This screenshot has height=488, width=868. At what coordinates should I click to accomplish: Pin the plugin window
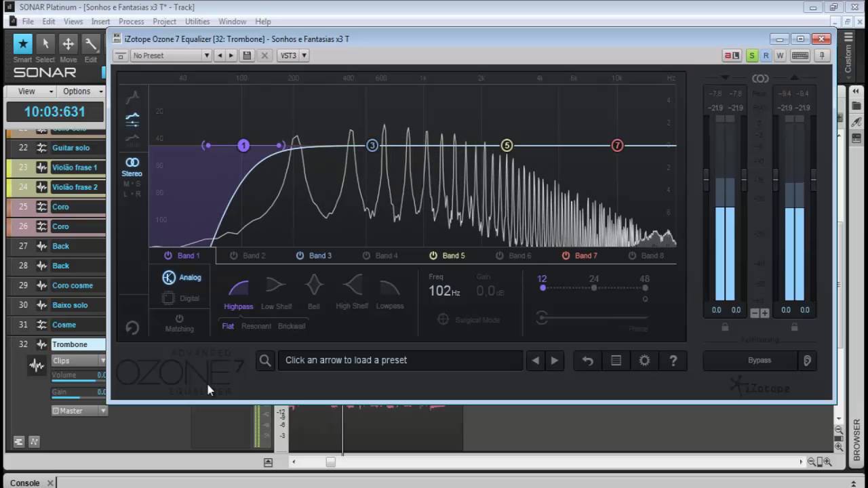coord(822,56)
